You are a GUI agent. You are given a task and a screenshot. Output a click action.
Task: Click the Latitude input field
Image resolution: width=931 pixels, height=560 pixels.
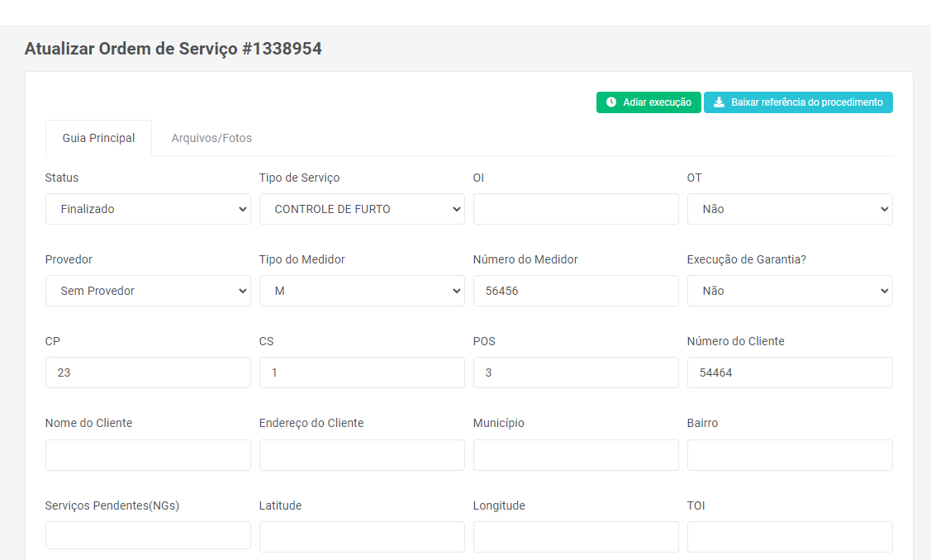pyautogui.click(x=362, y=537)
